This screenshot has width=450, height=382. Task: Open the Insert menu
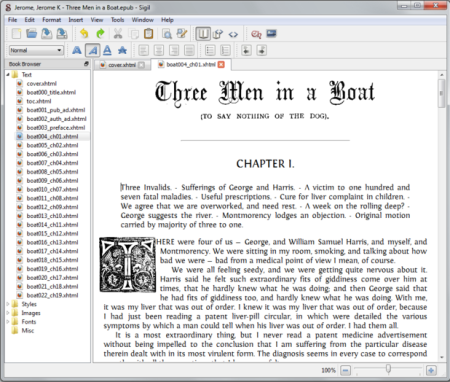tap(76, 20)
